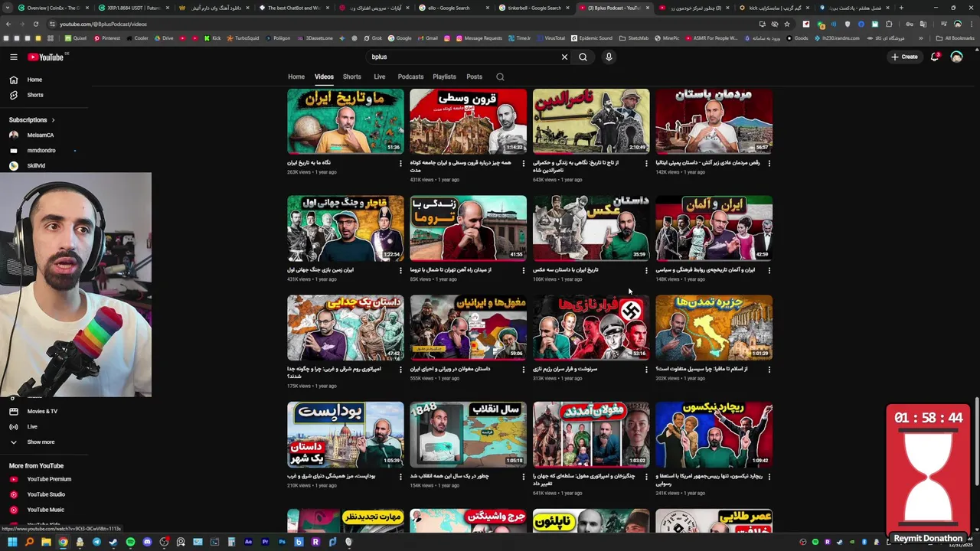Select the channel Videos tab
The width and height of the screenshot is (980, 551).
324,77
